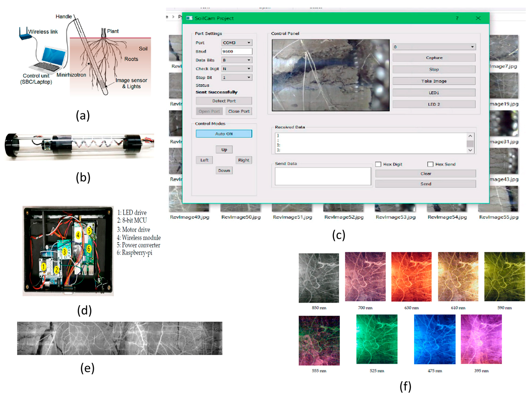Close the SoilCam Project dialog
Screen dimensions: 532x397
478,18
